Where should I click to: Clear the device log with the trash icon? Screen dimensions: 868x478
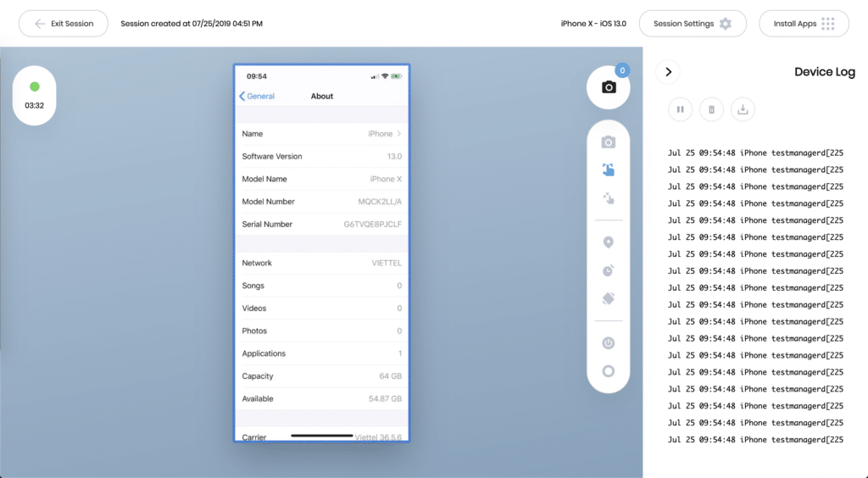711,109
